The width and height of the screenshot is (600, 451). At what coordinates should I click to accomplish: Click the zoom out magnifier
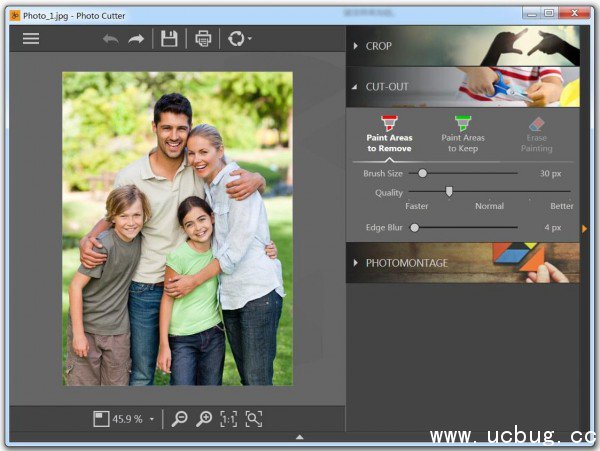pyautogui.click(x=179, y=419)
